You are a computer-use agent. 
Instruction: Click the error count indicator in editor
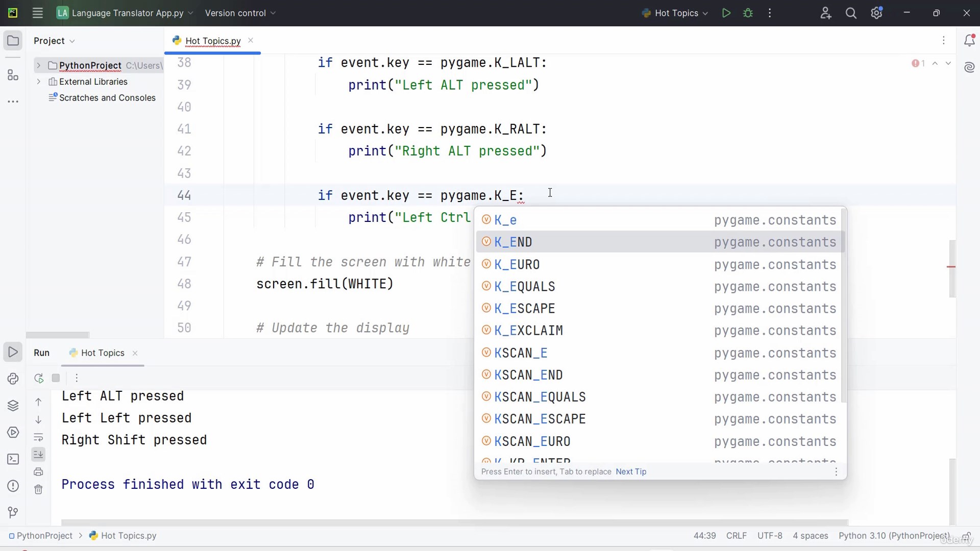tap(918, 64)
